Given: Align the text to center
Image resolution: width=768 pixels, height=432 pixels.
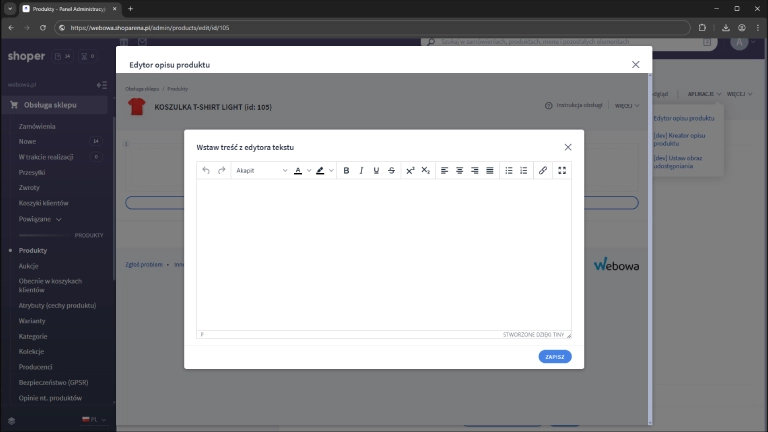Looking at the screenshot, I should (460, 171).
